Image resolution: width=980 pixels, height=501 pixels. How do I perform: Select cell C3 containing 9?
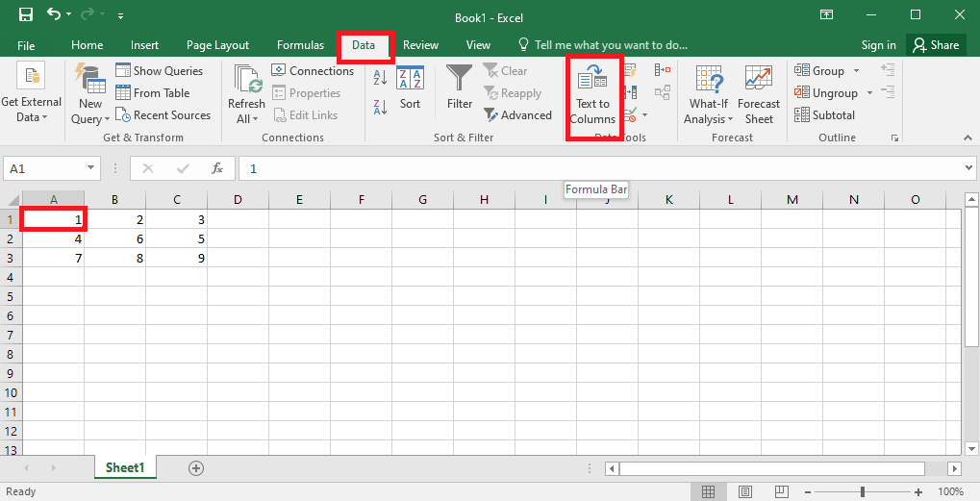(x=176, y=258)
